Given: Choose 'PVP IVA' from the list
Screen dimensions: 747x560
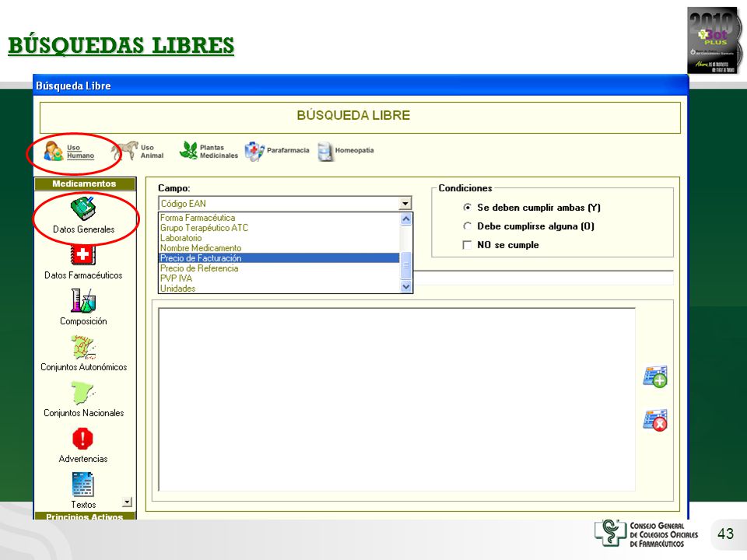Looking at the screenshot, I should [279, 278].
